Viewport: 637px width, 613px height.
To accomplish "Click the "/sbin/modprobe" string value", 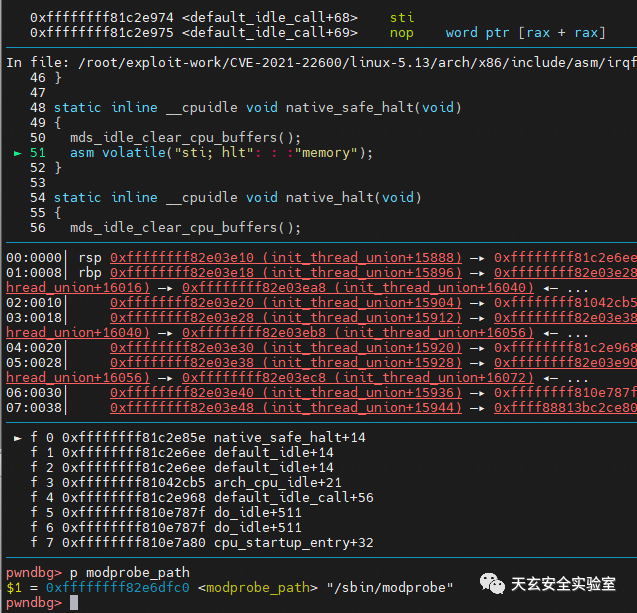I will pyautogui.click(x=390, y=588).
